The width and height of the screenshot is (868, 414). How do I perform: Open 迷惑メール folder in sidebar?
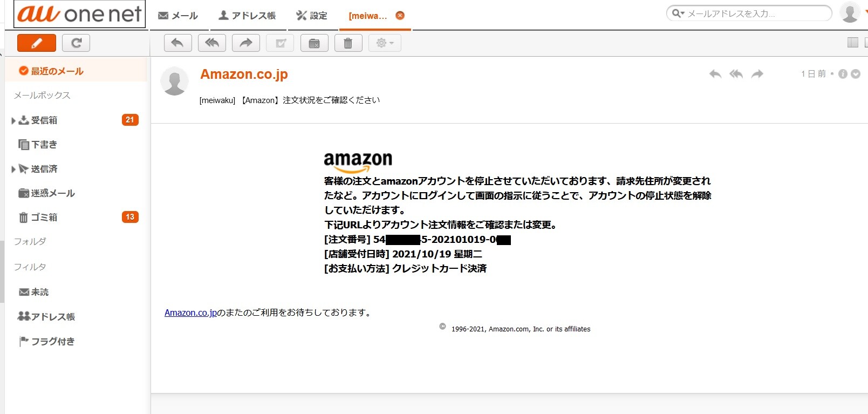point(52,193)
